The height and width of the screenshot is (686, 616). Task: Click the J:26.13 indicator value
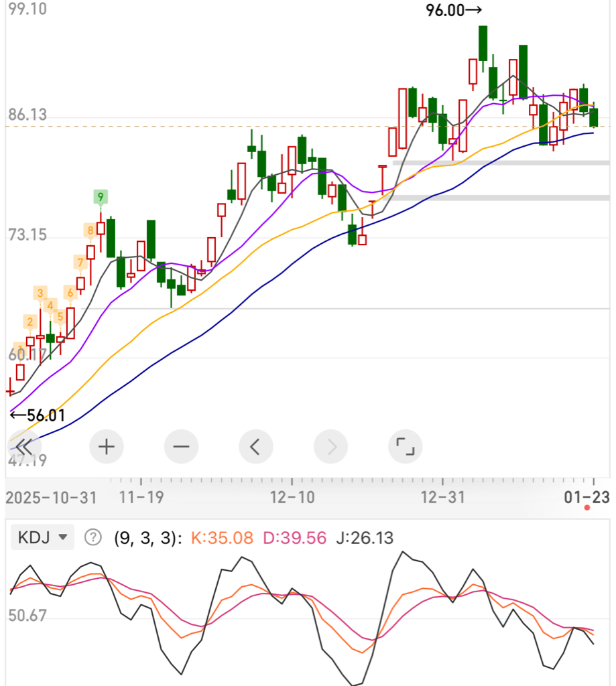[365, 538]
